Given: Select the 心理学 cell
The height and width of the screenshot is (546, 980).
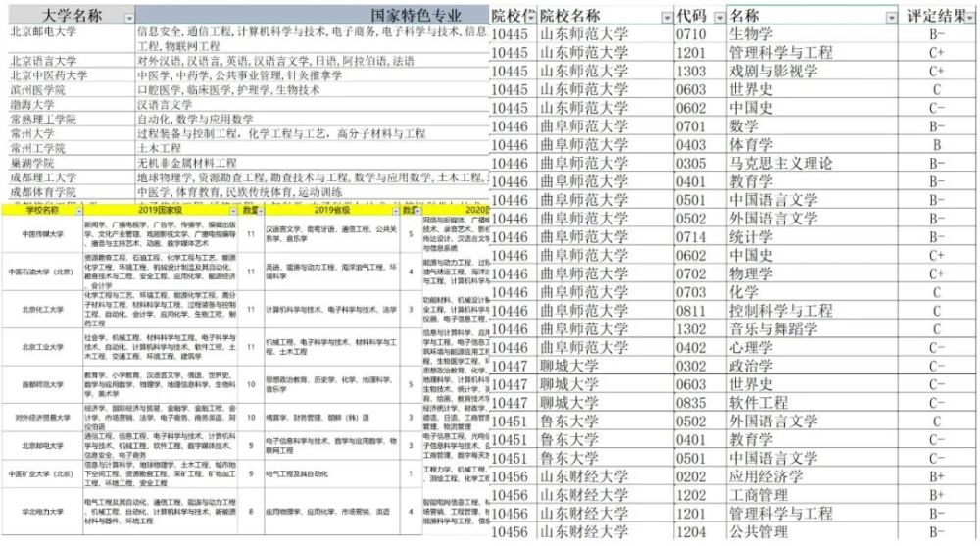Looking at the screenshot, I should click(811, 347).
